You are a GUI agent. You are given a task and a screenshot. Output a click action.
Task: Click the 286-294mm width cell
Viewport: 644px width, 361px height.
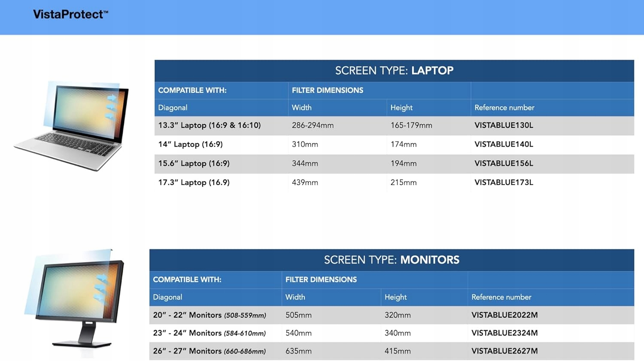(313, 125)
